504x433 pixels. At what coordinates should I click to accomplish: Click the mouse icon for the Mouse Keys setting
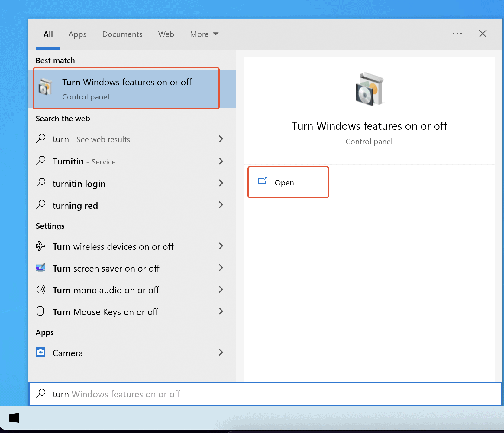[x=40, y=311]
